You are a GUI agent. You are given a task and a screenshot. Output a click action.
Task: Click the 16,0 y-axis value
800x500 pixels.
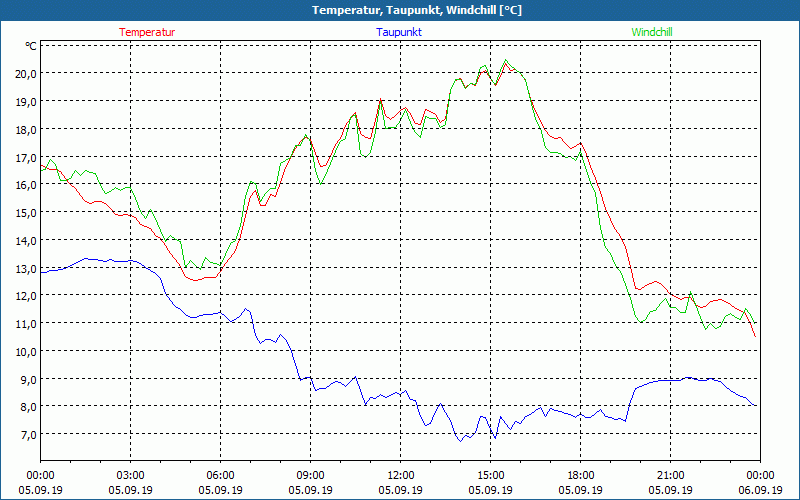click(27, 185)
